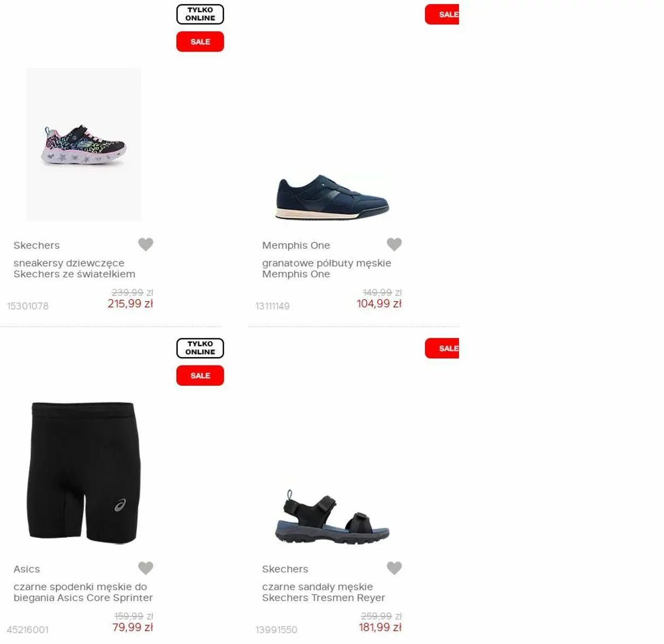Click SALE badge on Skechers sneakers
The image size is (664, 644).
click(x=200, y=41)
